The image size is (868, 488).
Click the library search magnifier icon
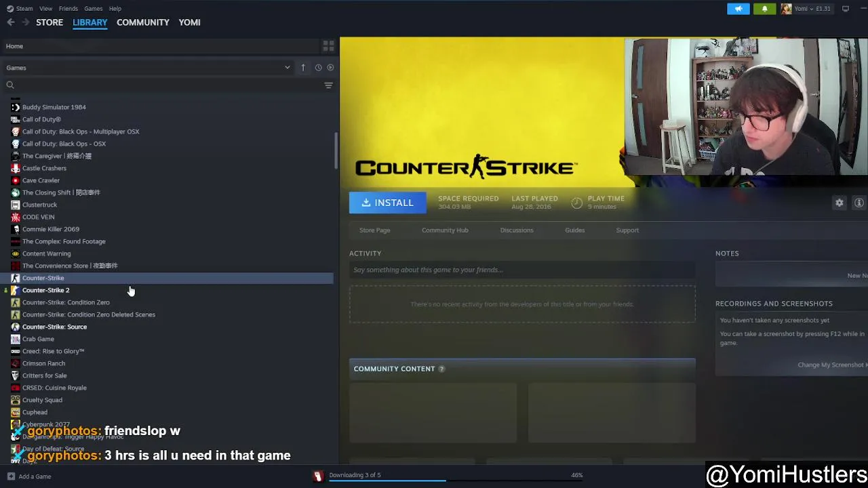click(10, 85)
